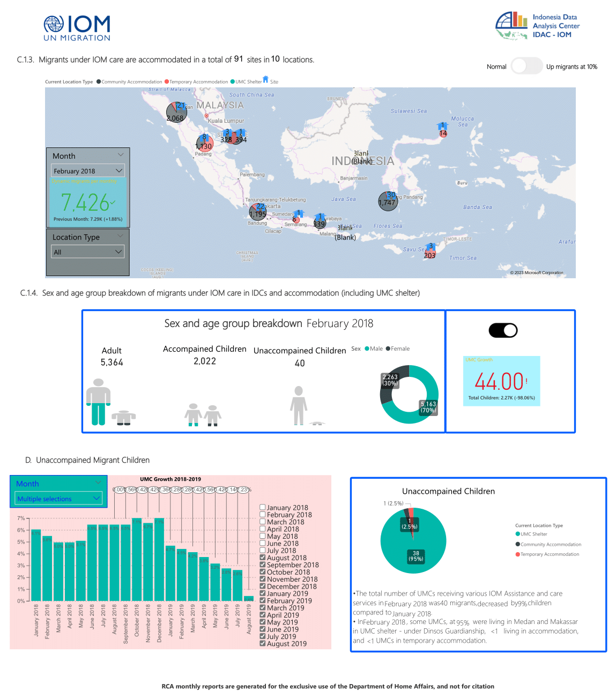616x698 pixels.
Task: Toggle the black switch above UMC Growth card
Action: tap(503, 330)
